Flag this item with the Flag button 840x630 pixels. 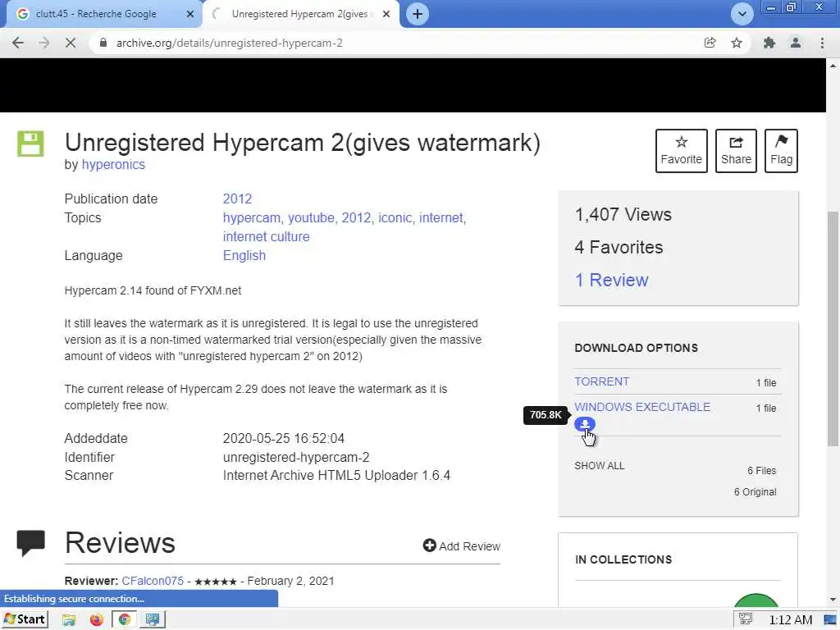781,151
